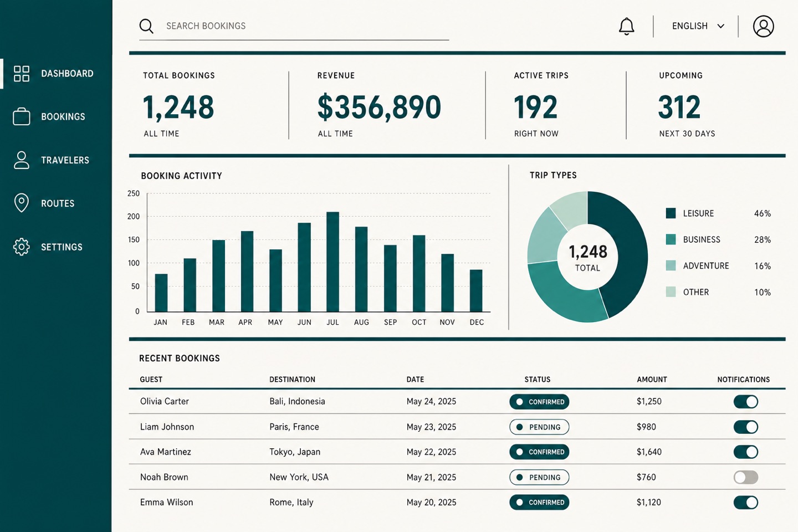Click destination Bali, Indonesia
The image size is (798, 532).
pos(297,401)
